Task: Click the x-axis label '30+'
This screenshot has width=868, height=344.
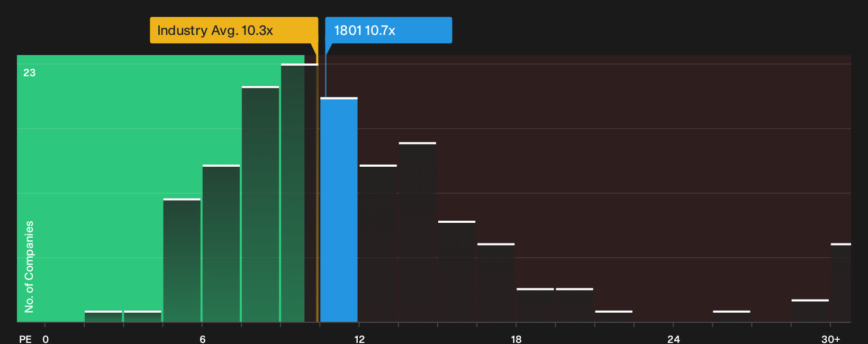Action: coord(830,339)
